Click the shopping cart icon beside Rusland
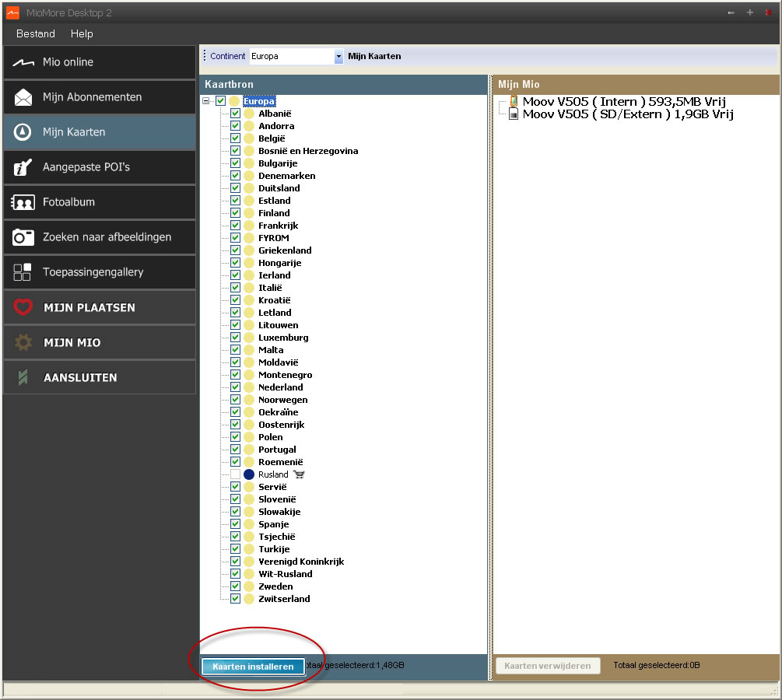The width and height of the screenshot is (782, 700). (299, 474)
